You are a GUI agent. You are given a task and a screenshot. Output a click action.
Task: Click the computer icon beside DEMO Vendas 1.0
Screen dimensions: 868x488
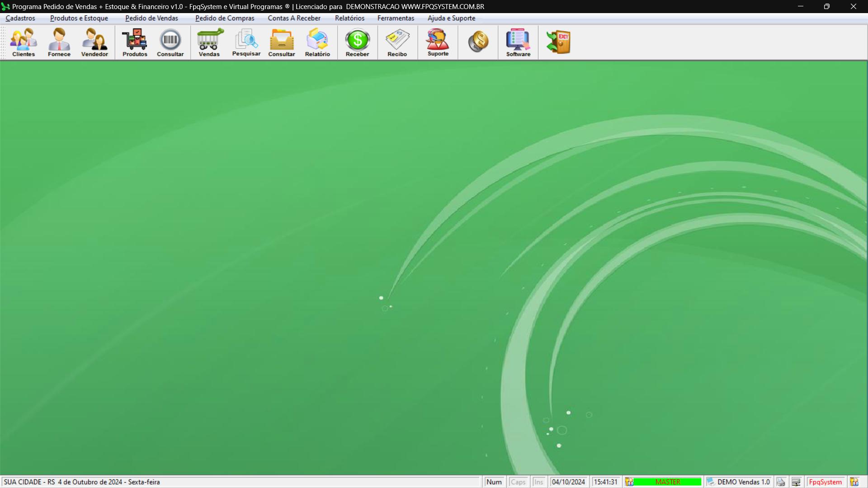[x=711, y=482]
